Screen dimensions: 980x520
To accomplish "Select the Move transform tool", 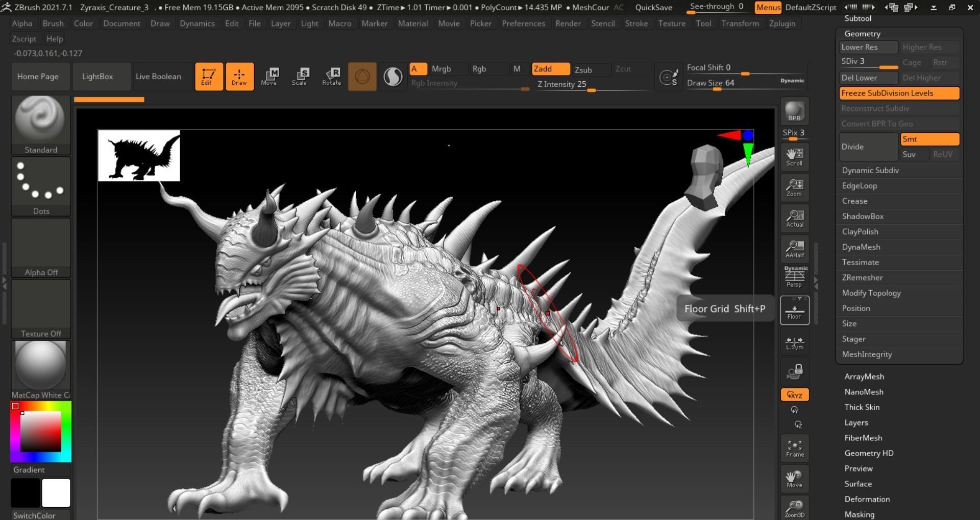I will [x=269, y=77].
